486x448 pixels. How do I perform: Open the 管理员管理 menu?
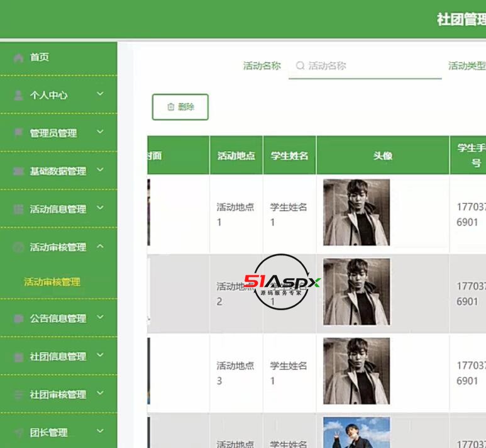coord(58,133)
